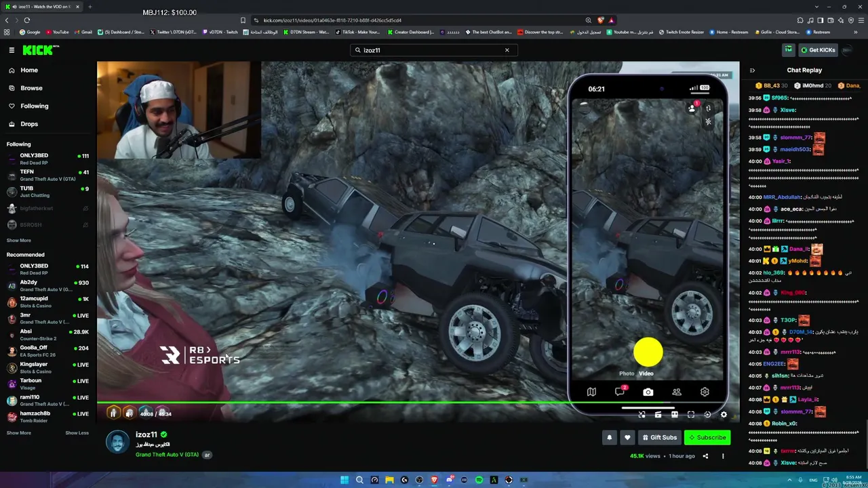Click the browser address bar URL
The image size is (868, 488).
coord(332,20)
